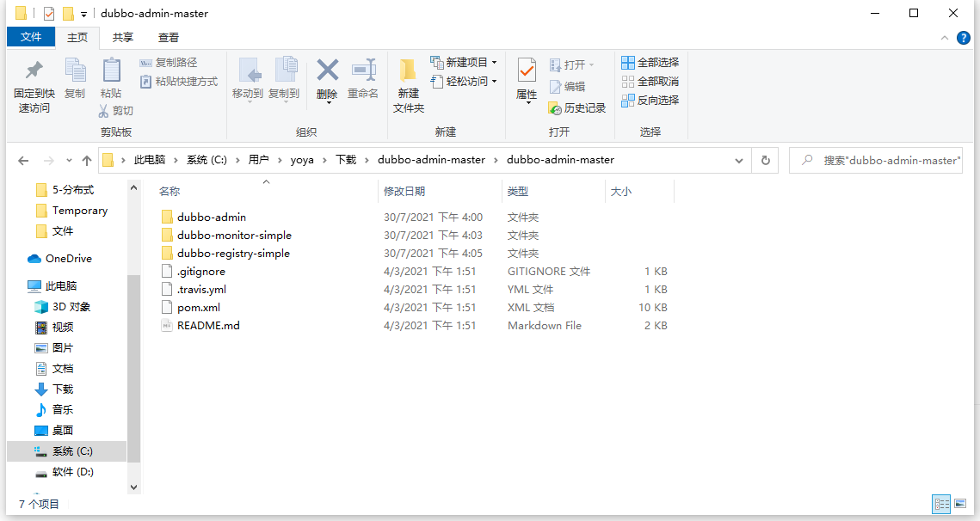Image resolution: width=980 pixels, height=521 pixels.
Task: Sort by the Size (大小) column header
Action: [620, 191]
